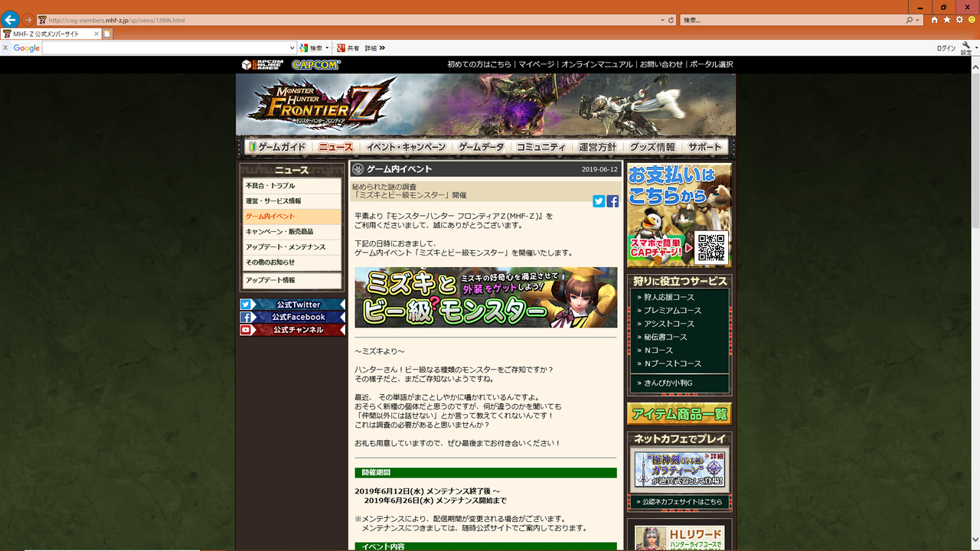Screen dimensions: 980x551
Task: Open Favorites with the star icon
Action: point(947,20)
